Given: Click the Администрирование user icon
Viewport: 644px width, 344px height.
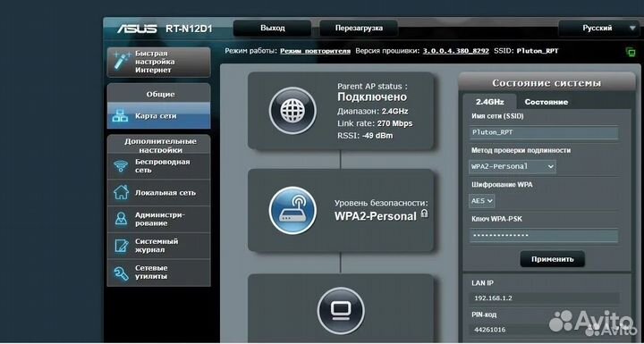Looking at the screenshot, I should [121, 218].
